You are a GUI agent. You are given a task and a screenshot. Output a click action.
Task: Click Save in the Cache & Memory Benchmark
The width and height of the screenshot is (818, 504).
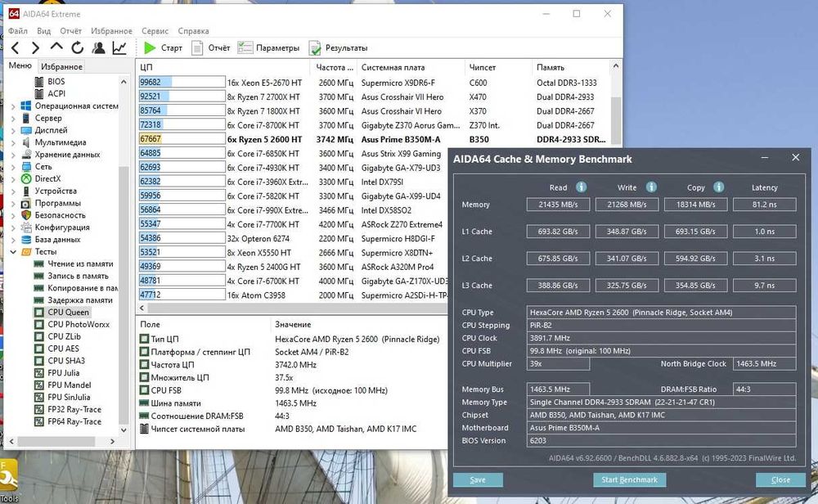click(478, 480)
